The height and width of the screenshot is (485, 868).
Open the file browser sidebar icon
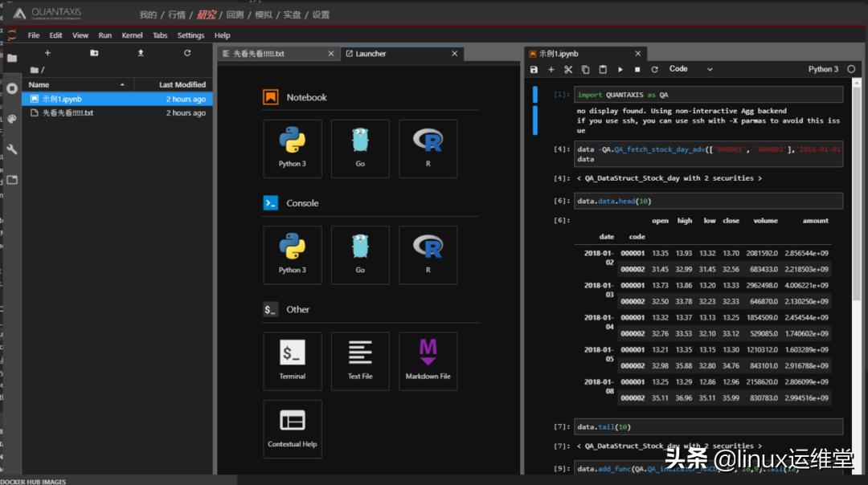coord(12,58)
